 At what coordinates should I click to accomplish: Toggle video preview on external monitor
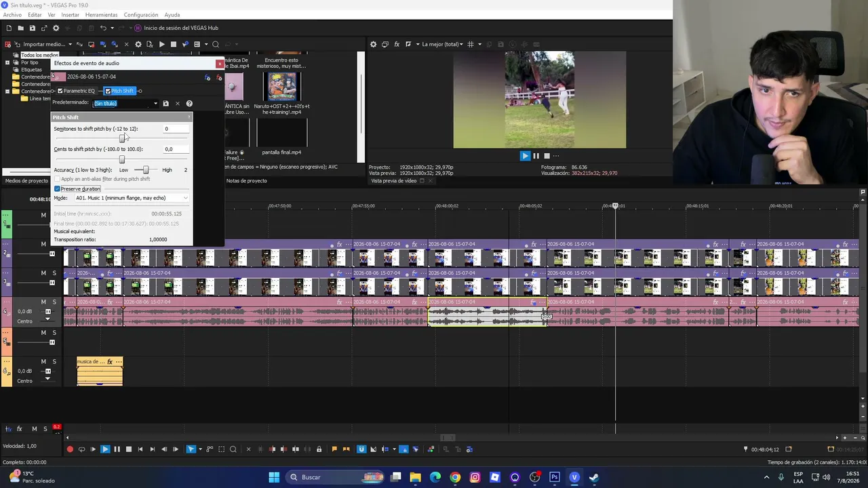(385, 44)
